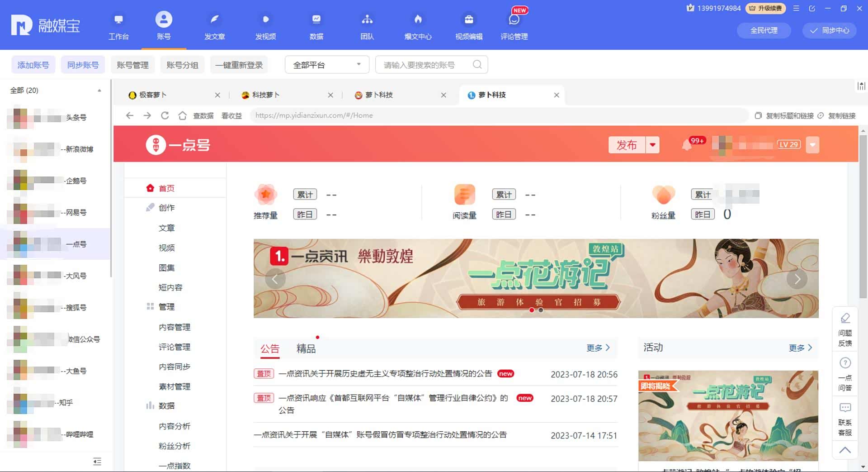Click 更多 link in 公告 section
Image resolution: width=868 pixels, height=472 pixels.
click(x=598, y=348)
